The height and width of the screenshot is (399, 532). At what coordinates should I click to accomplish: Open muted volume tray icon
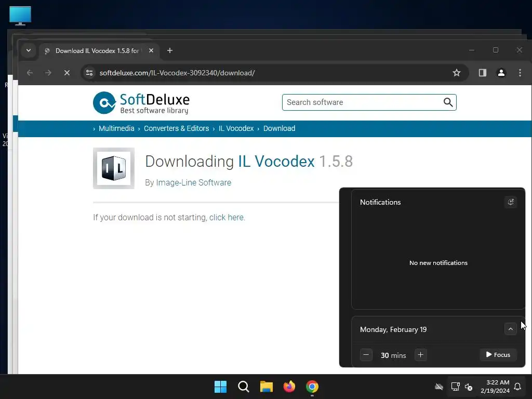click(469, 387)
